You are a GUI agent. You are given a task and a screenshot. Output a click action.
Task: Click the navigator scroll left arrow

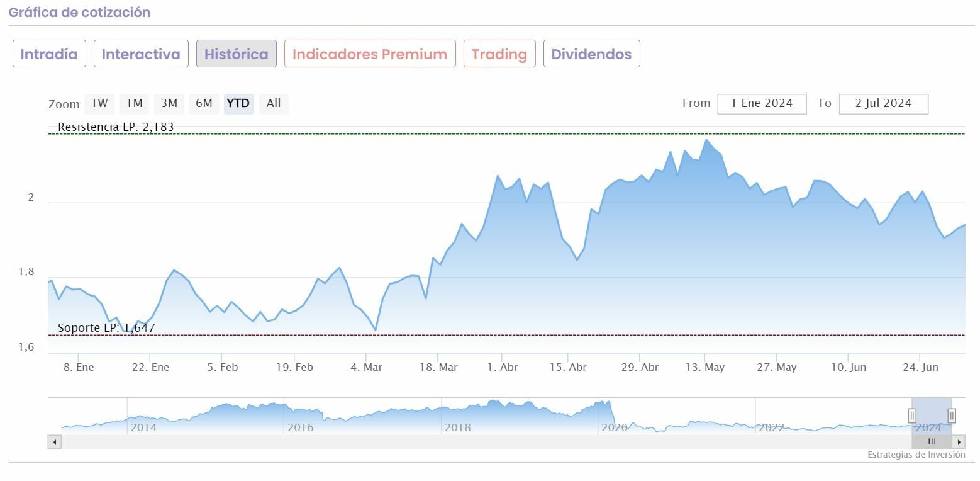55,442
